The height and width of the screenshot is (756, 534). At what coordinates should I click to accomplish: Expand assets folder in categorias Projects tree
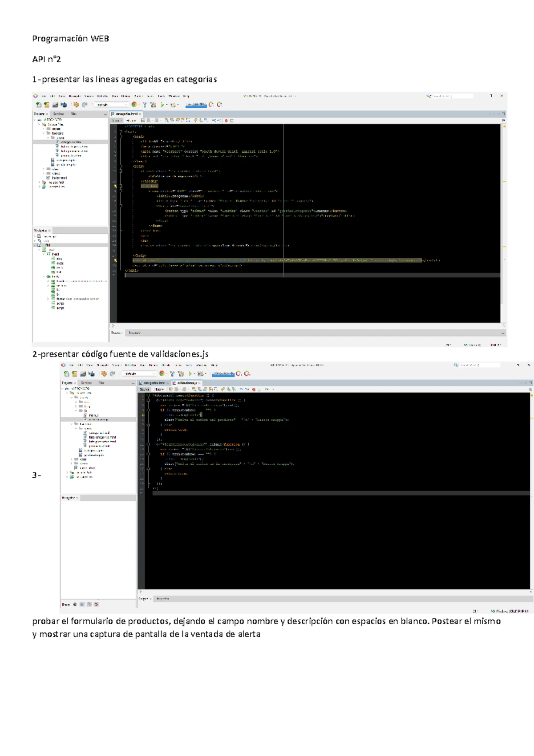(44, 129)
